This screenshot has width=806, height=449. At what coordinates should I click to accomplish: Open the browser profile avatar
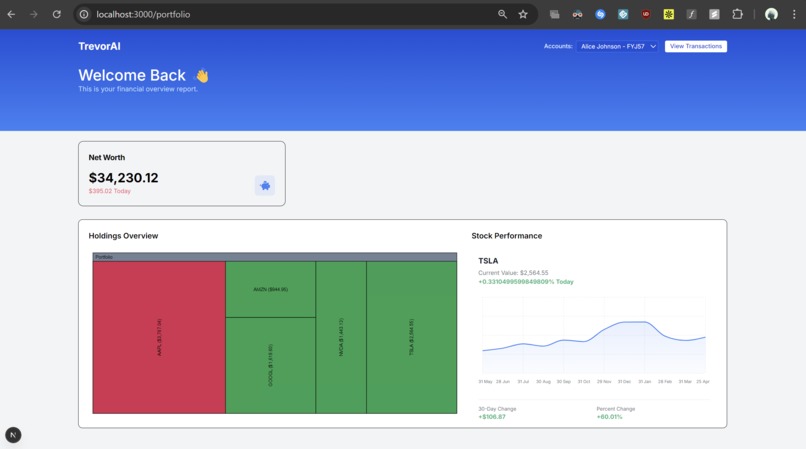click(771, 14)
